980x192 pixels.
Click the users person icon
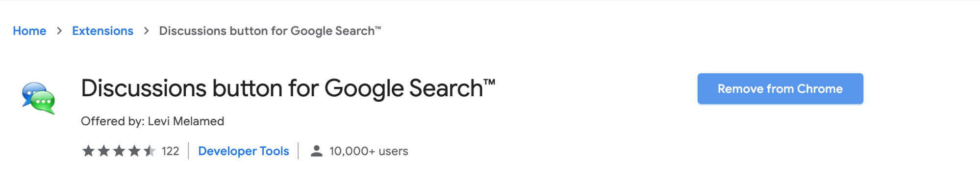pyautogui.click(x=317, y=151)
